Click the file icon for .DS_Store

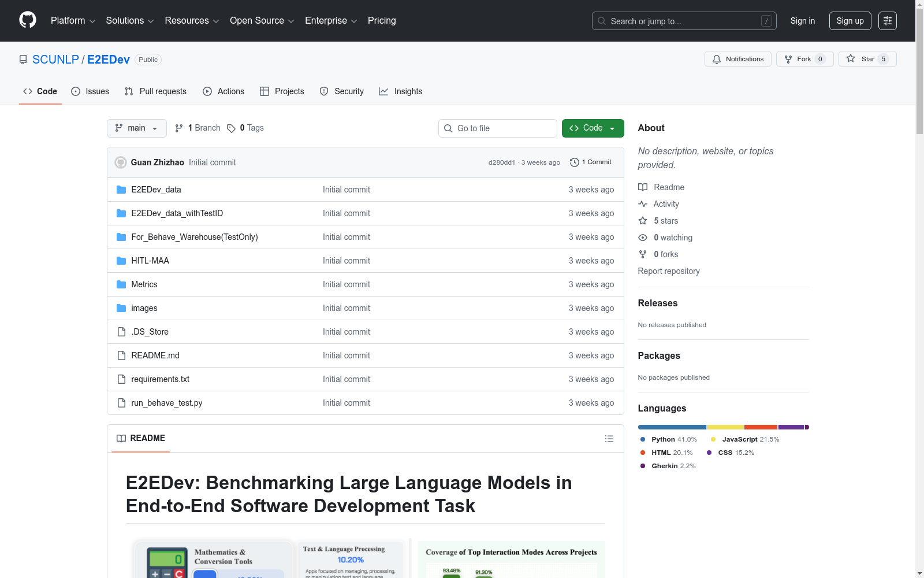121,332
